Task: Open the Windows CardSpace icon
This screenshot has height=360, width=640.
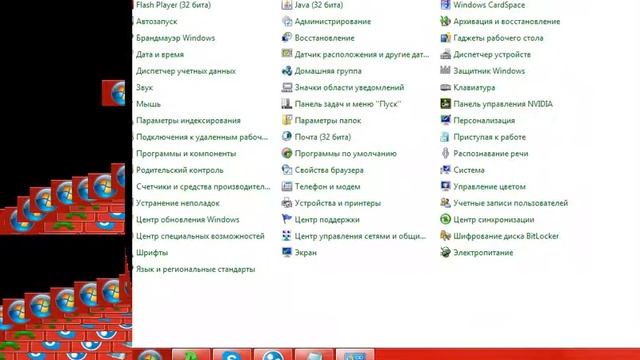Action: (x=445, y=5)
